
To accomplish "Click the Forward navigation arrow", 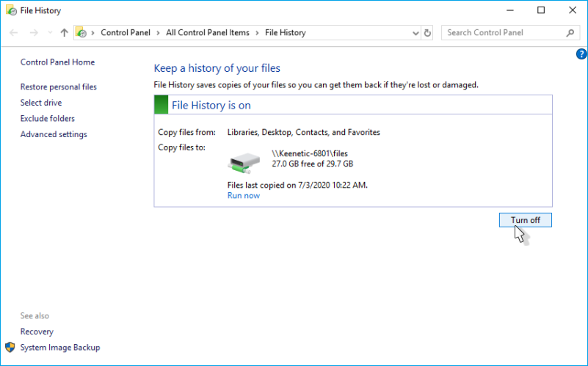I will (x=33, y=33).
